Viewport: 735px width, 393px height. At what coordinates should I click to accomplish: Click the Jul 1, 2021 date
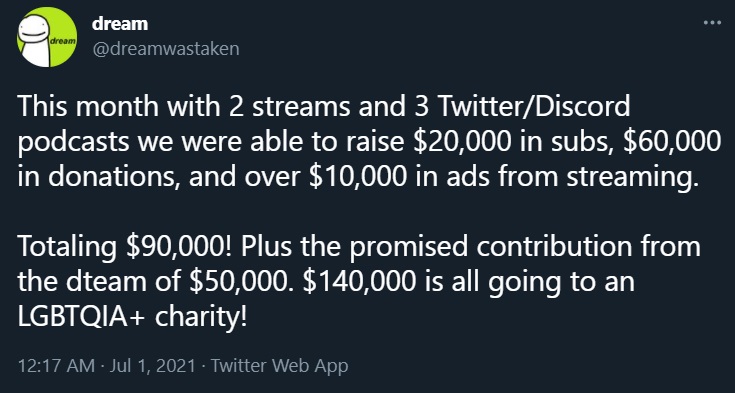coord(152,365)
